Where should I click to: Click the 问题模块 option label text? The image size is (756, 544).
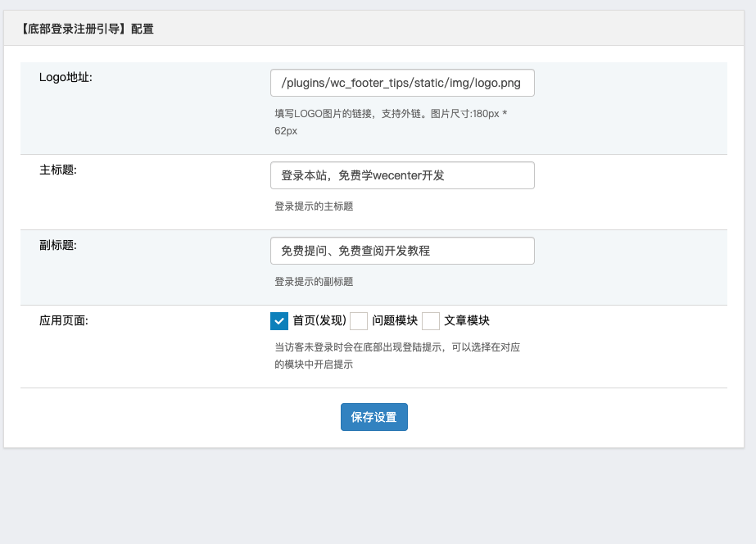point(395,320)
